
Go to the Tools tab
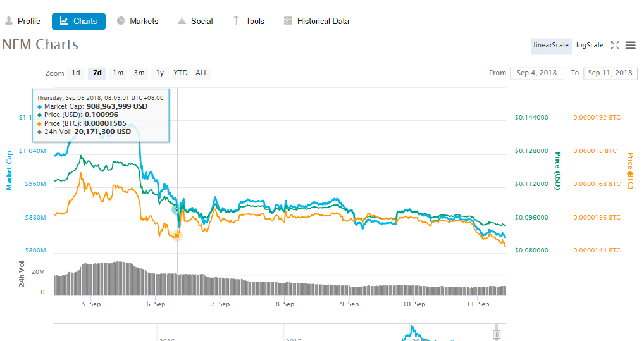(x=249, y=22)
